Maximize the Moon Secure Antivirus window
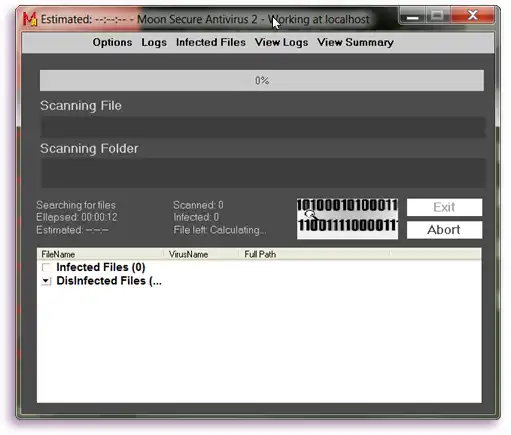511x435 pixels. 438,15
